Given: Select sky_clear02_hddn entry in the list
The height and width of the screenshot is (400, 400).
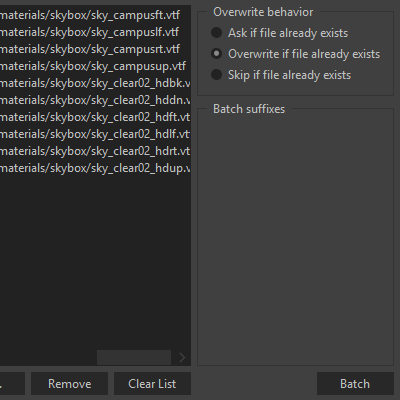Looking at the screenshot, I should (x=95, y=100).
